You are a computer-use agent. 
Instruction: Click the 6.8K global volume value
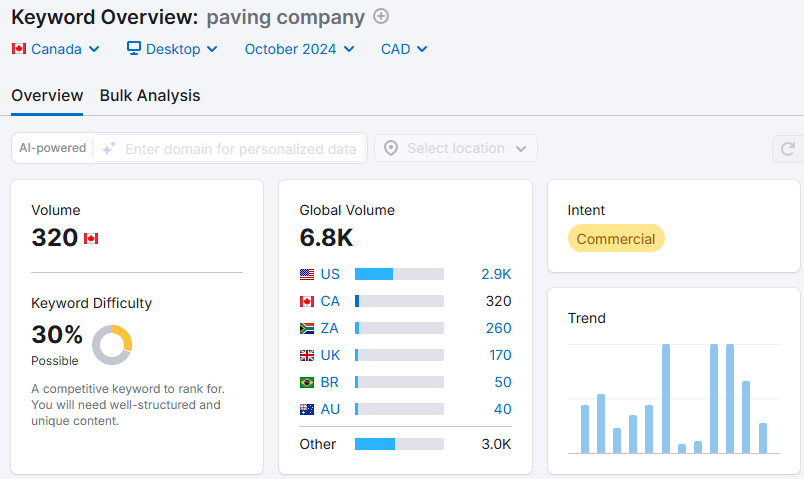[x=326, y=237]
